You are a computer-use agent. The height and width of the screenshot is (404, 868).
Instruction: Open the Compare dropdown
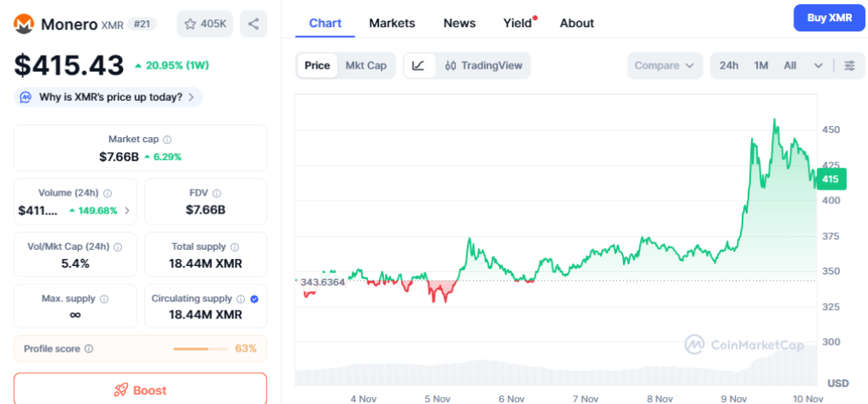(665, 65)
